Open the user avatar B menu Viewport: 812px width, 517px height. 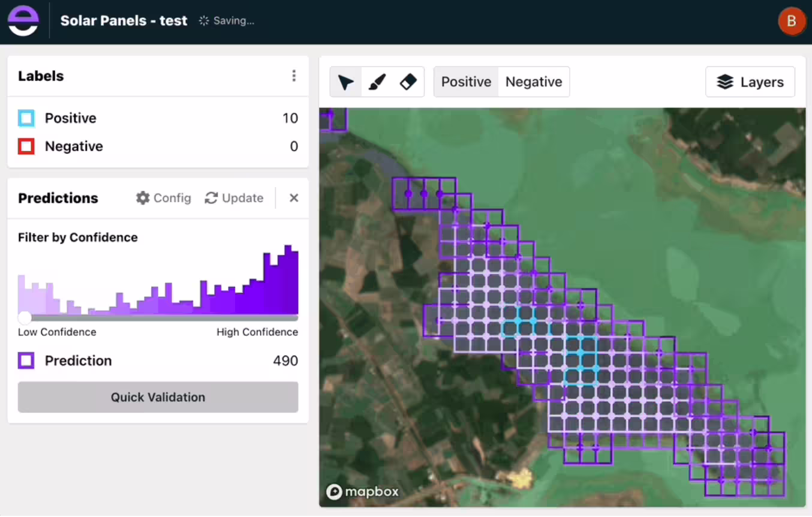tap(791, 22)
